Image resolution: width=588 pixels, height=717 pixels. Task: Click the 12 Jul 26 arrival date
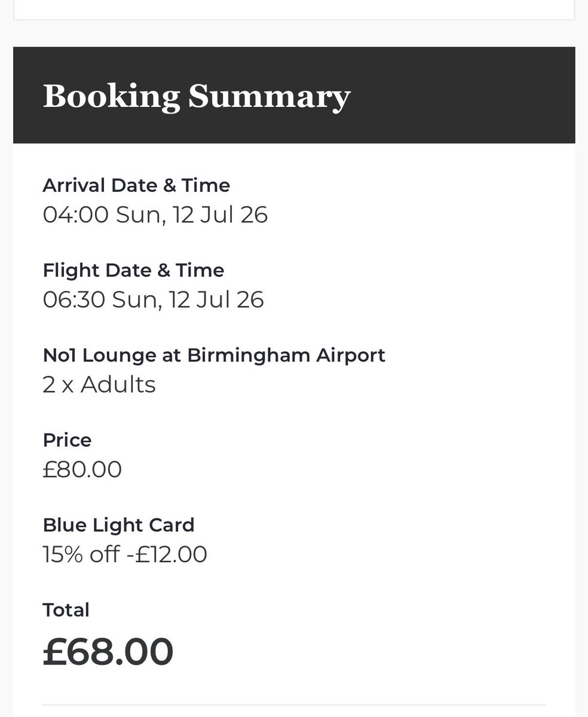[220, 215]
